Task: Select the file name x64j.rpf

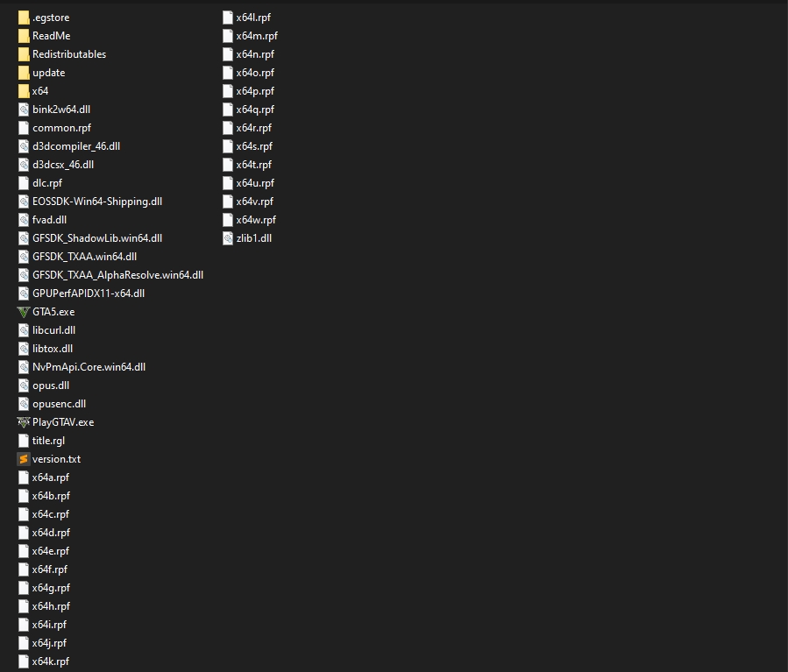Action: pos(49,643)
